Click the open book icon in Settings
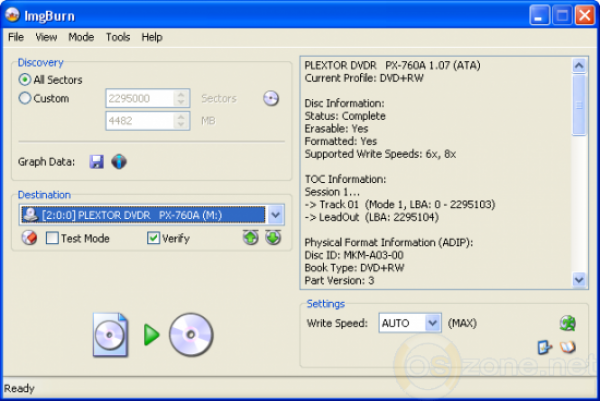The height and width of the screenshot is (401, 600). coord(568,347)
